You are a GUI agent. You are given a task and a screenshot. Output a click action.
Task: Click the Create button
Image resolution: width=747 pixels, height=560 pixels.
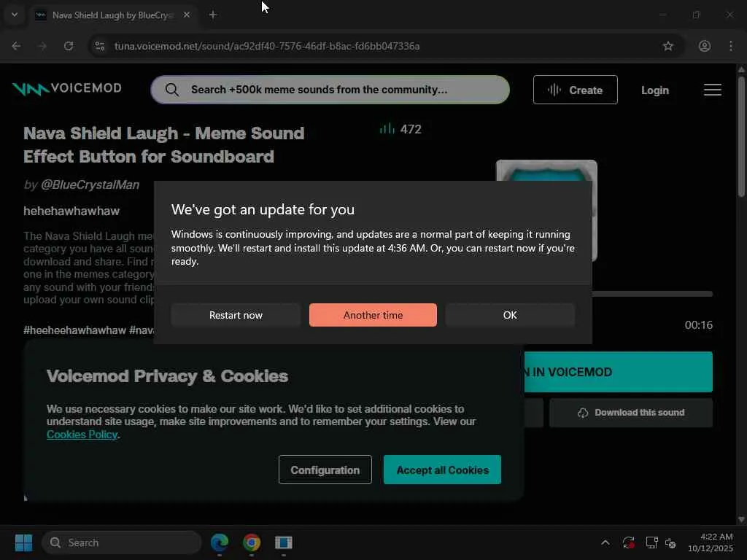point(575,90)
